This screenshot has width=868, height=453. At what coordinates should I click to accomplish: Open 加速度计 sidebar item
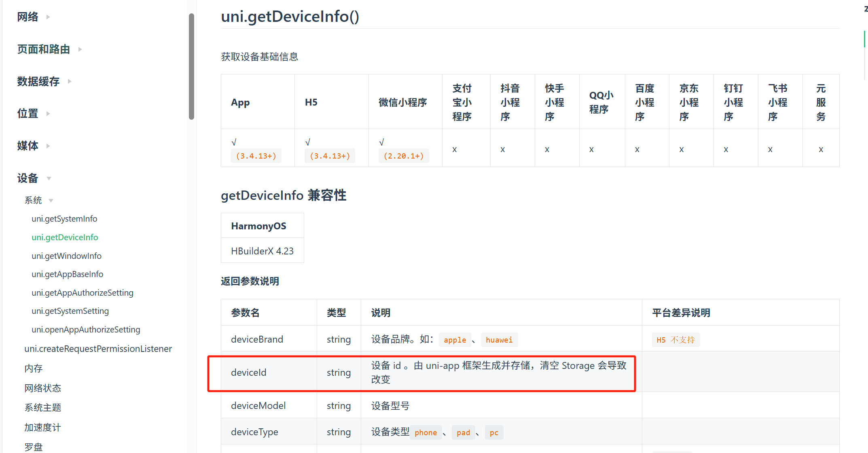[x=42, y=428]
